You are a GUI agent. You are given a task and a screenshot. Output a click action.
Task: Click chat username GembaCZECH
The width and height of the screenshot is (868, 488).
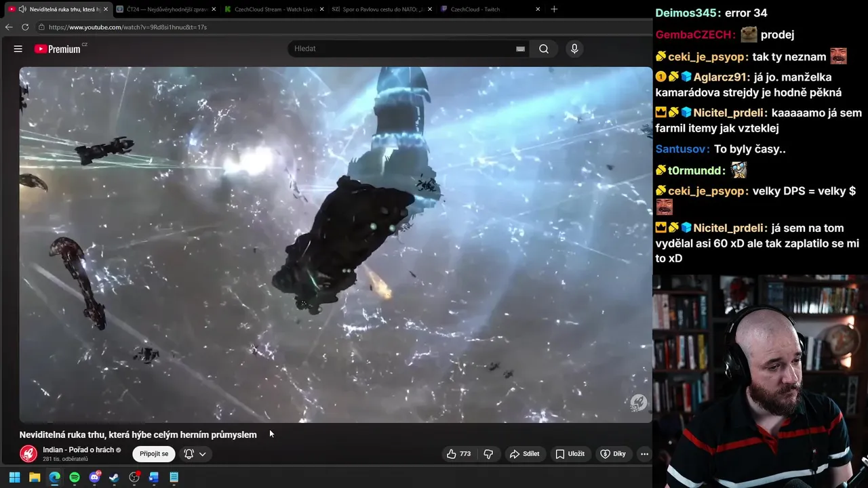tap(695, 35)
